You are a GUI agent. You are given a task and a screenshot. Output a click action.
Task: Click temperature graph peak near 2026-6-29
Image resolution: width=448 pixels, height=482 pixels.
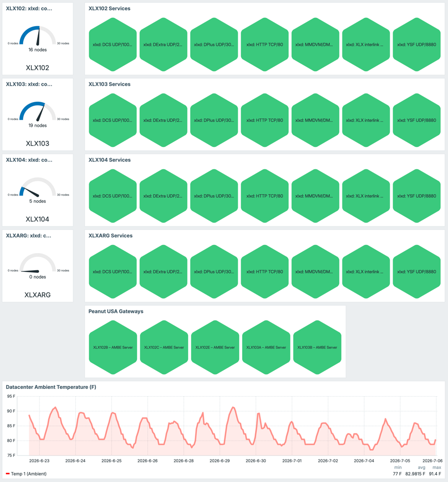[233, 407]
